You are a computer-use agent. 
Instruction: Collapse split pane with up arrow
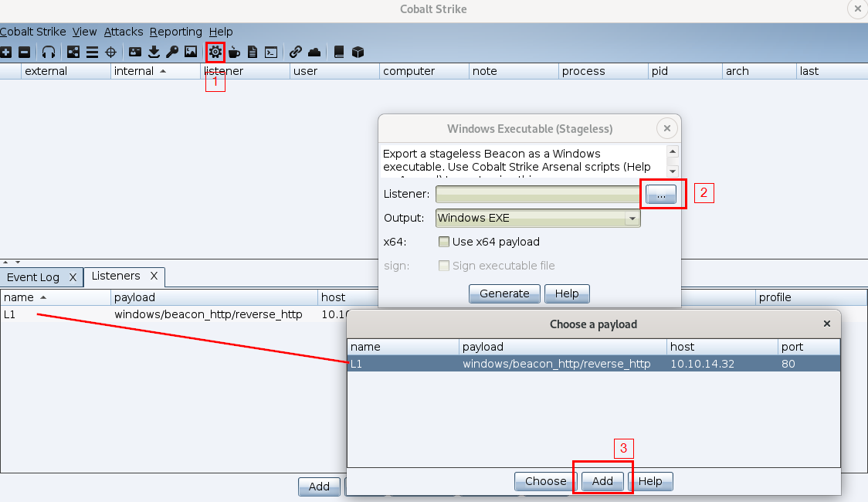pos(5,262)
